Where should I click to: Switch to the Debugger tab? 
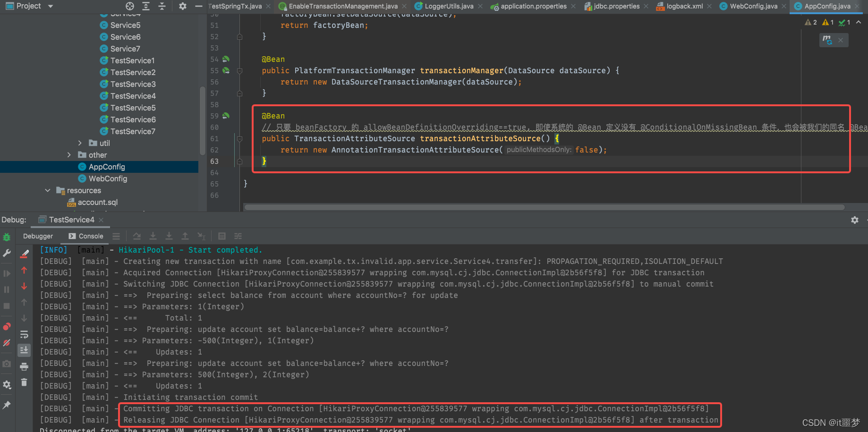[38, 236]
